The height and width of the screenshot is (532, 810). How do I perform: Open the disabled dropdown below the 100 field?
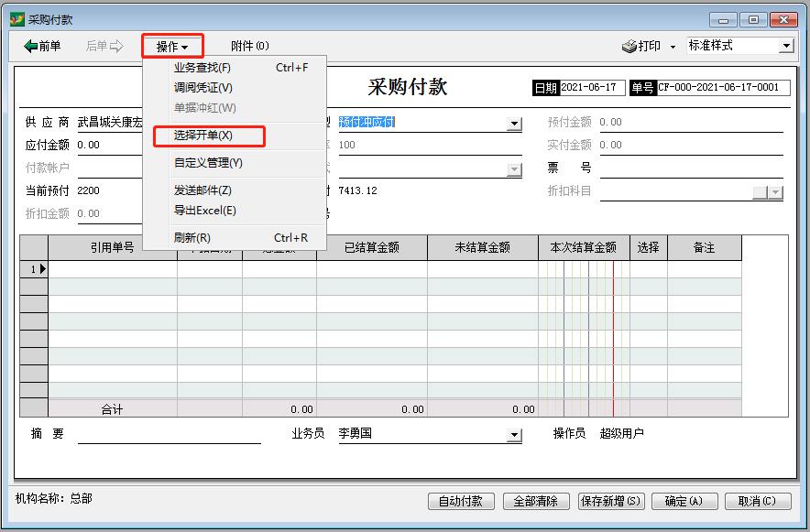[513, 168]
